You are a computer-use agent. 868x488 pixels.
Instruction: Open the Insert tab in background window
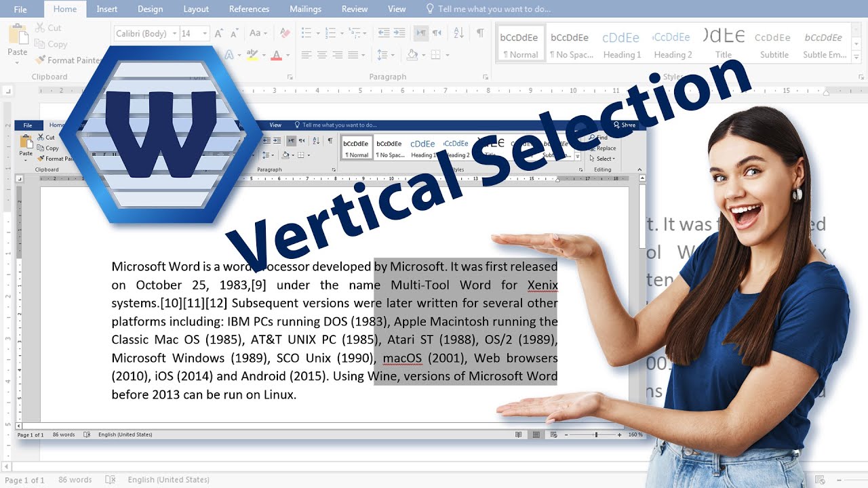(x=107, y=9)
